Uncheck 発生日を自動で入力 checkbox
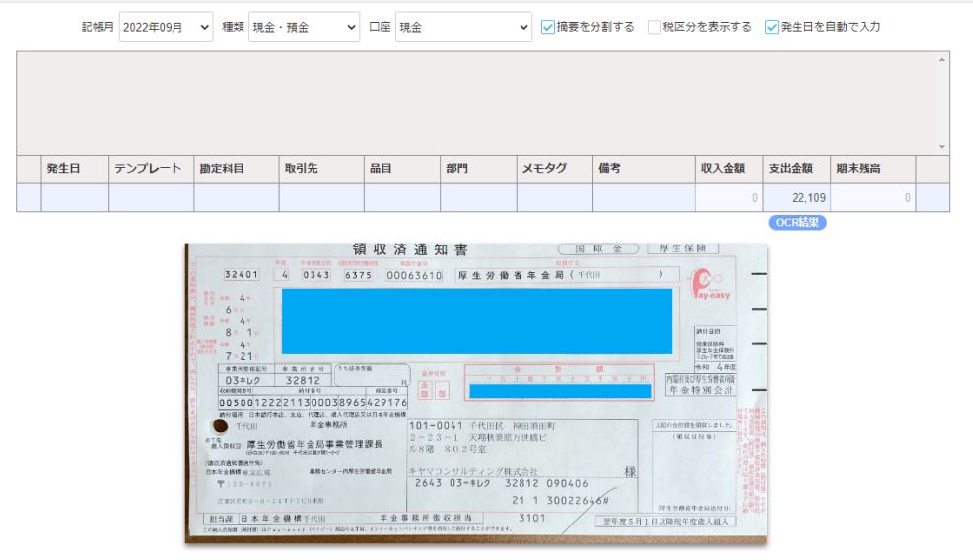This screenshot has width=973, height=560. pyautogui.click(x=771, y=27)
